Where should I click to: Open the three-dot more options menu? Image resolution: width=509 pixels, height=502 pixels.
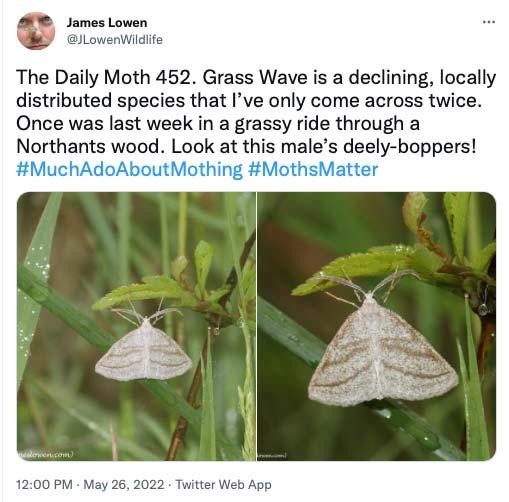pyautogui.click(x=489, y=22)
